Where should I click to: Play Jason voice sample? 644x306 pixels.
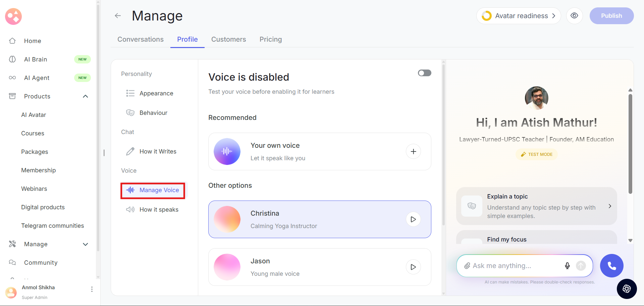413,267
